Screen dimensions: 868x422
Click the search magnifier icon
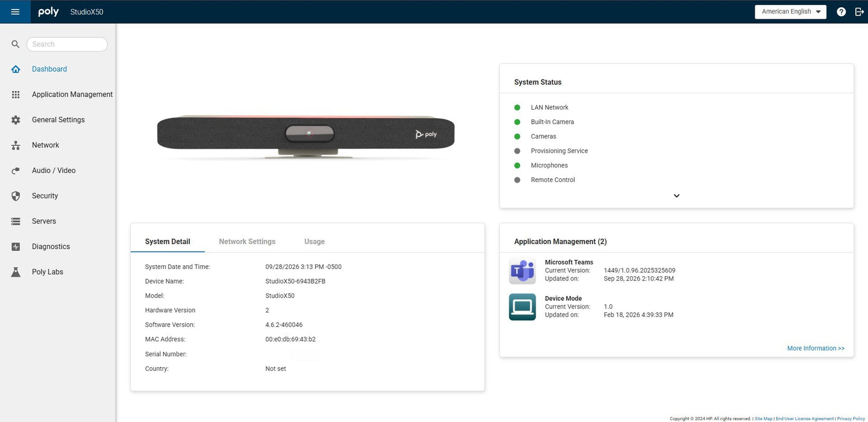16,44
